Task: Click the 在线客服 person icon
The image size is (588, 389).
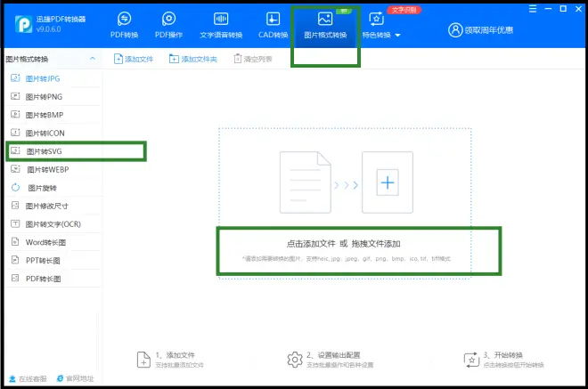Action: (x=12, y=379)
